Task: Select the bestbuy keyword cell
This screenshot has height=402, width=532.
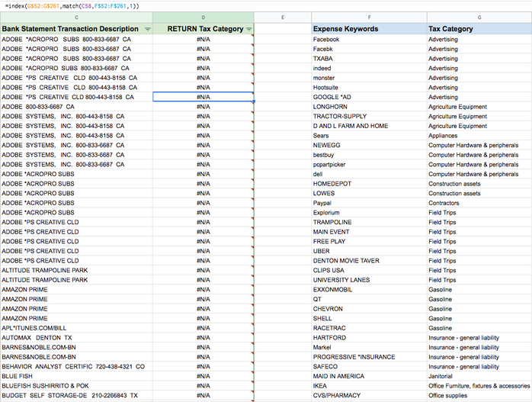Action: 369,155
